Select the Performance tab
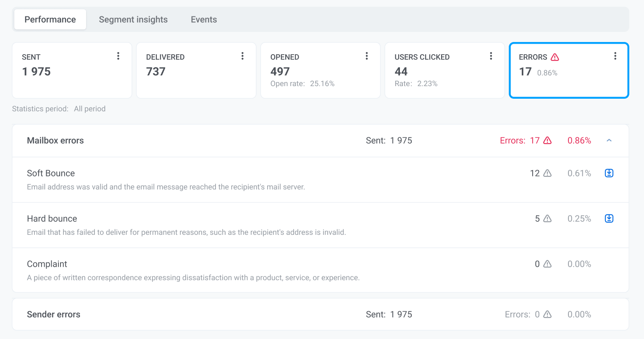The height and width of the screenshot is (339, 644). click(x=50, y=20)
